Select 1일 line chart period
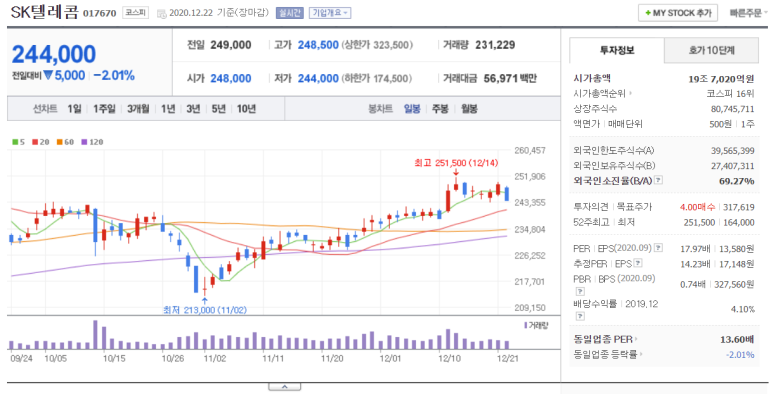773x394 pixels. pos(74,109)
